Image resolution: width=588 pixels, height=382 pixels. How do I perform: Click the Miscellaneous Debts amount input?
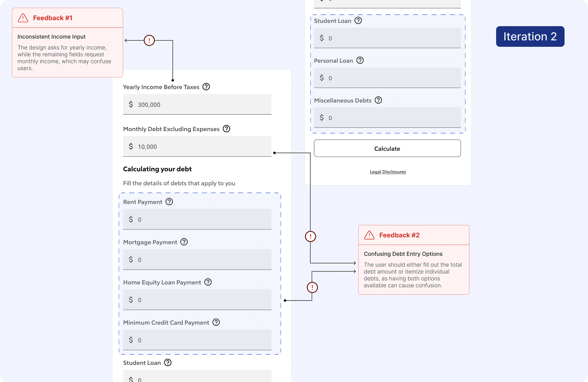(387, 118)
